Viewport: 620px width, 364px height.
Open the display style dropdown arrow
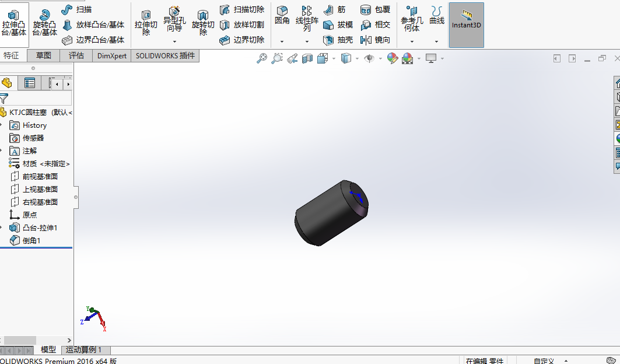(357, 58)
